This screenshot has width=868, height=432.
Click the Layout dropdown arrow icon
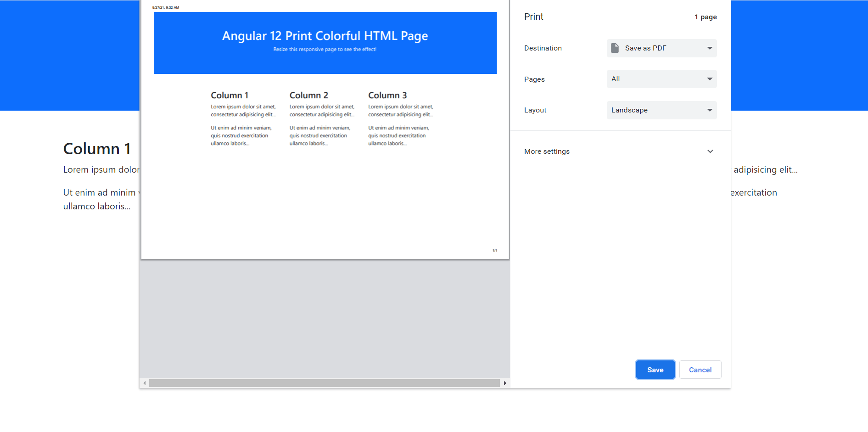[x=710, y=110]
